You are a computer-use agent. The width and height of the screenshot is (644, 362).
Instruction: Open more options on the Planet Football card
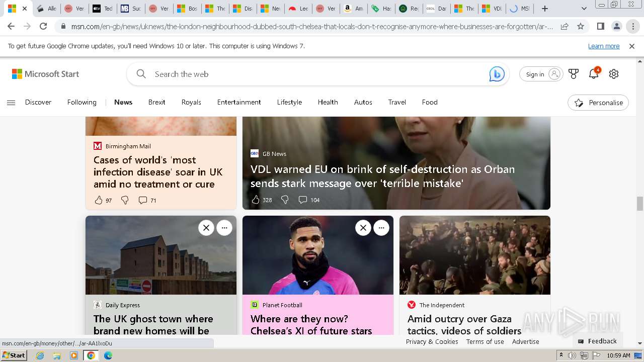[x=381, y=228]
